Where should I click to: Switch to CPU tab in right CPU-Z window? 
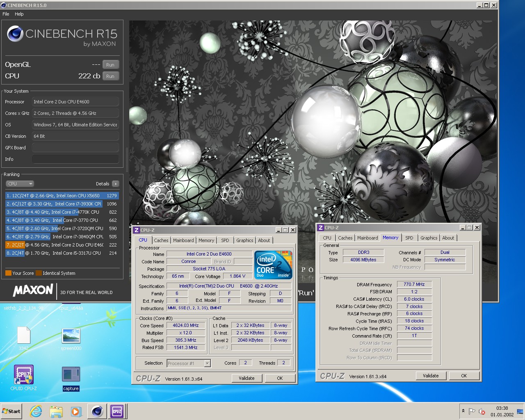(x=327, y=238)
